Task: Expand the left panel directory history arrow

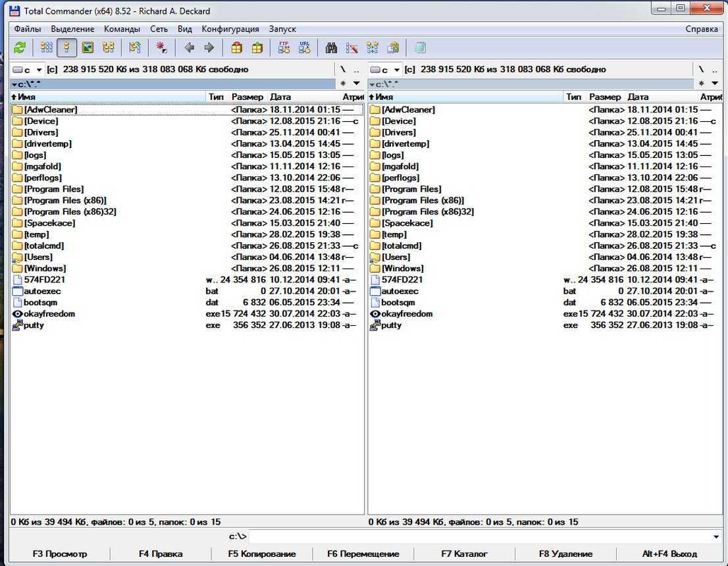Action: click(x=356, y=84)
